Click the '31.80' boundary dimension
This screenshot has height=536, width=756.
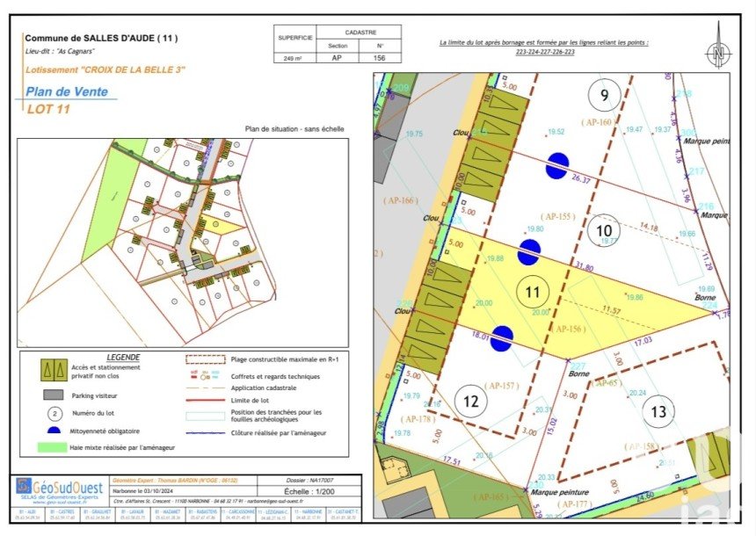pyautogui.click(x=585, y=266)
